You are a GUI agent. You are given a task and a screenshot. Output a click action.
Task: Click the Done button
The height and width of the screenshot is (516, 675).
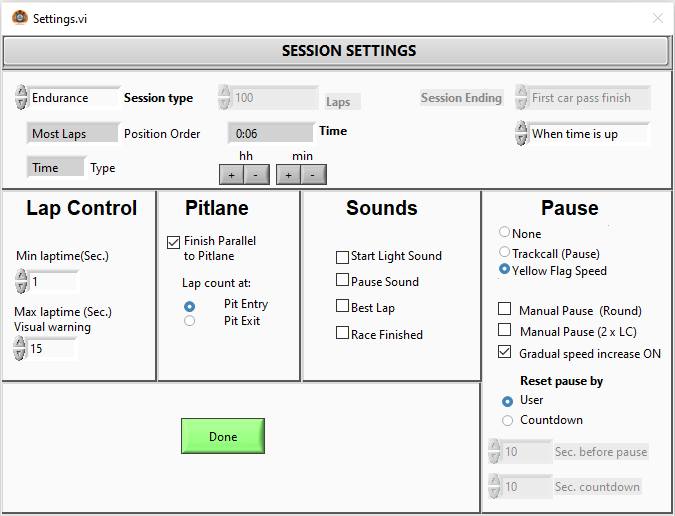pos(222,436)
